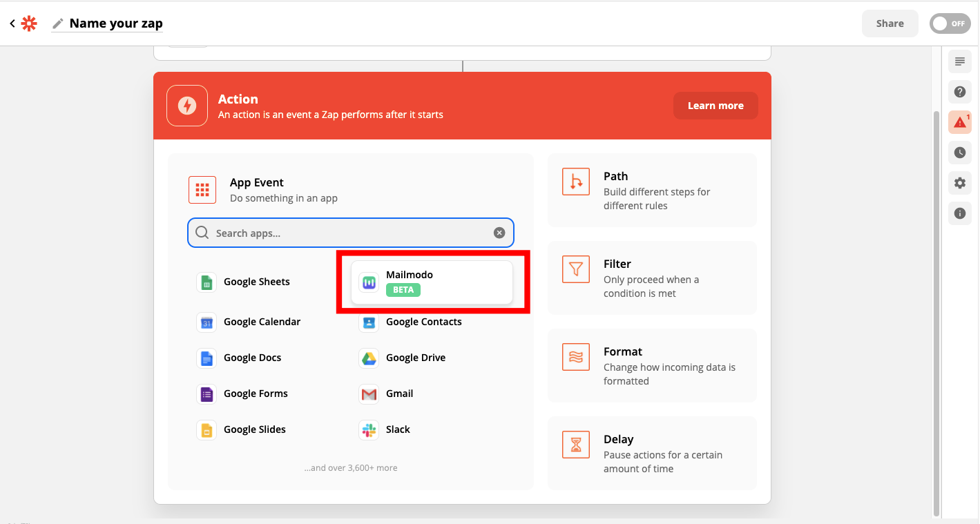Select the Format built-in action
Screen dimensions: 980x524
click(x=652, y=366)
